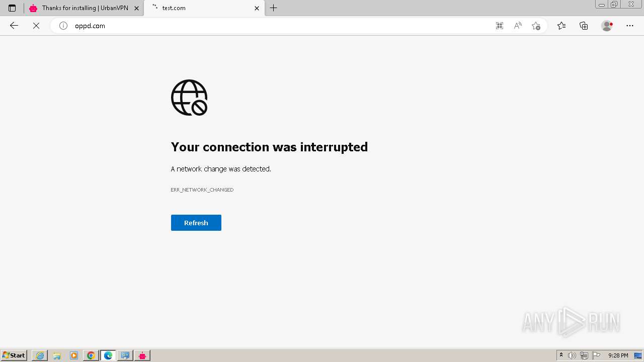Add this page to favorites
644x362 pixels.
click(536, 26)
